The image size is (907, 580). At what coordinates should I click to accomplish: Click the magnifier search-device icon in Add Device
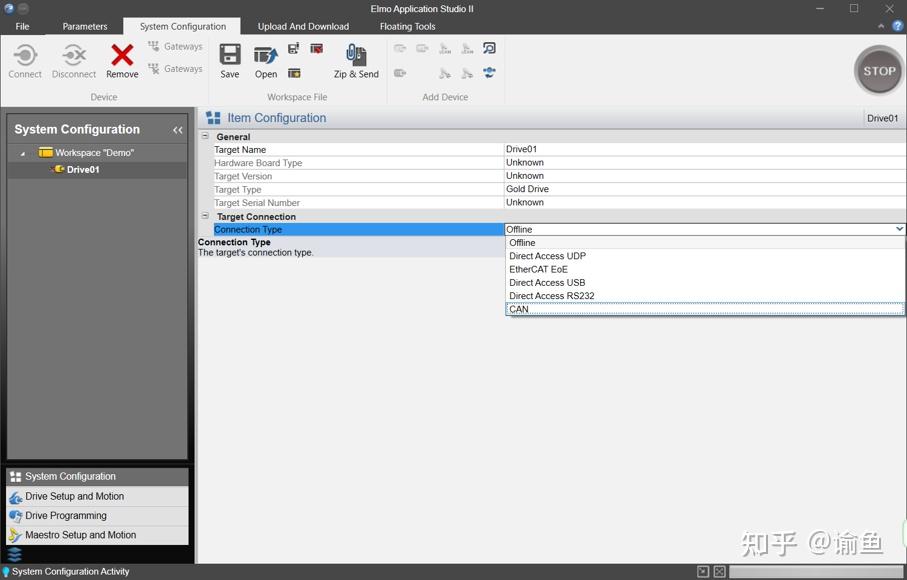pyautogui.click(x=489, y=48)
